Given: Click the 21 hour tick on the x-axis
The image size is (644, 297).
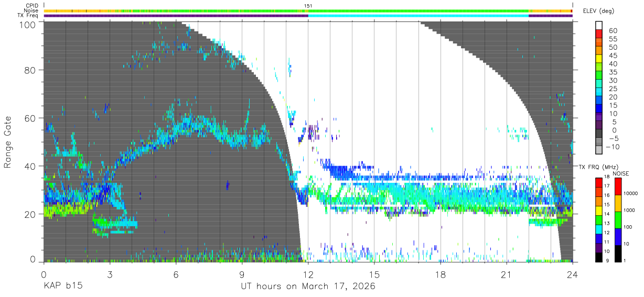Looking at the screenshot, I should point(507,274).
